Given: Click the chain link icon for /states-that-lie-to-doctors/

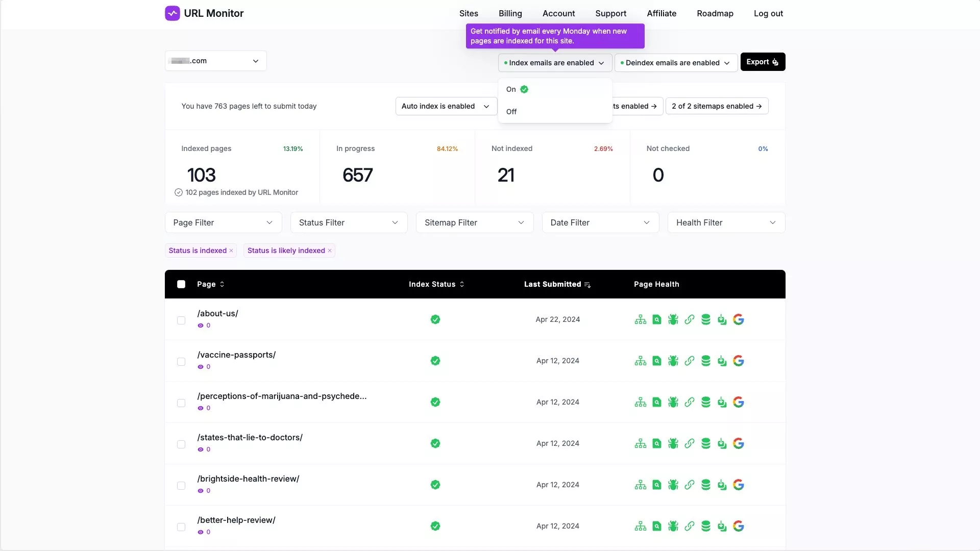Looking at the screenshot, I should pyautogui.click(x=689, y=444).
